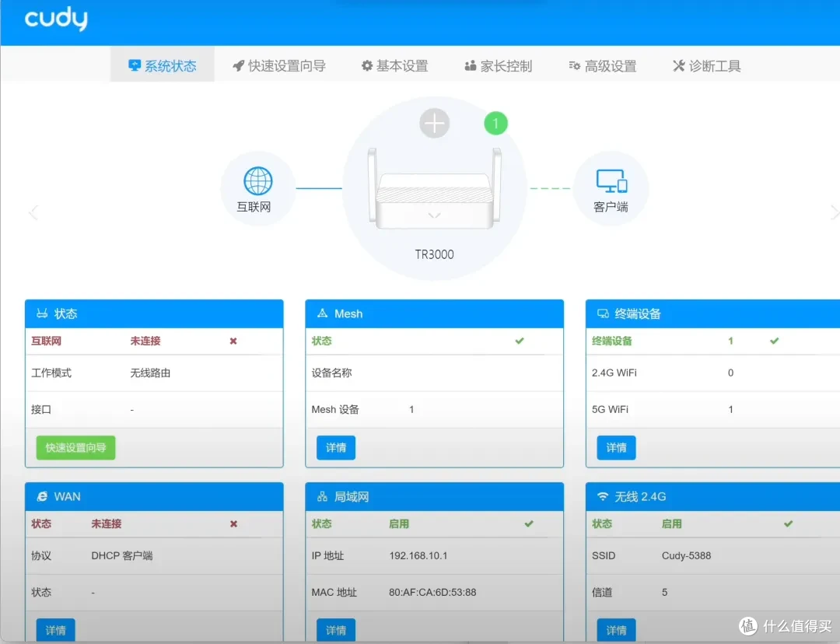The height and width of the screenshot is (644, 840).
Task: Click the Mesh panel header icon
Action: (322, 313)
